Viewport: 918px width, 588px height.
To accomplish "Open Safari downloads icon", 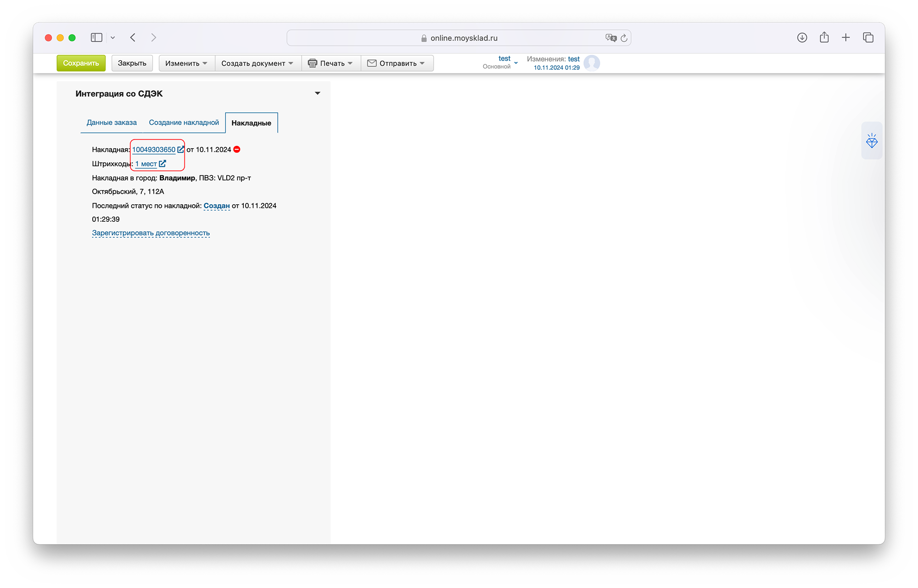I will click(802, 38).
